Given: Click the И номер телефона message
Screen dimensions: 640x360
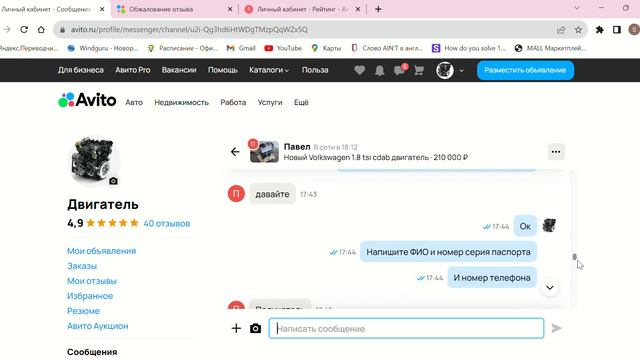Looking at the screenshot, I should coord(492,278).
